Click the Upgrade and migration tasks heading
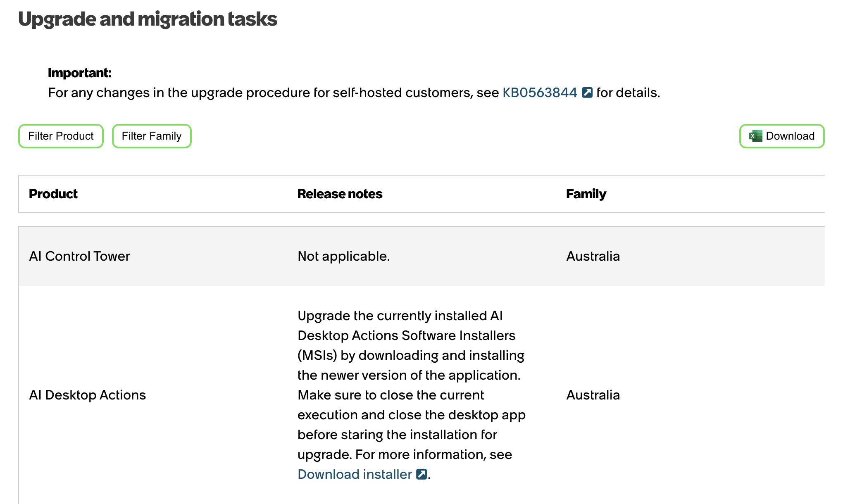 click(x=148, y=19)
